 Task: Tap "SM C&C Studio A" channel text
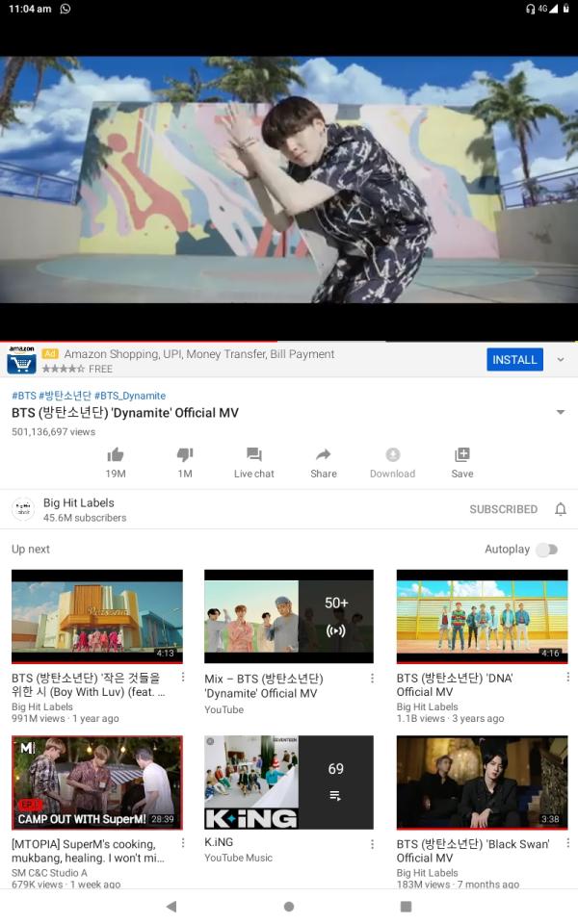[x=49, y=873]
